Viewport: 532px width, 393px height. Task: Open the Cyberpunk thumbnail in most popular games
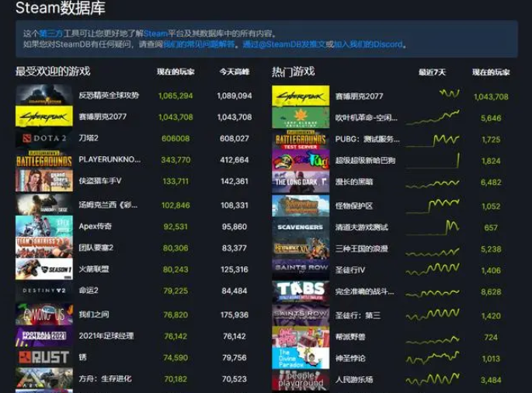[44, 117]
